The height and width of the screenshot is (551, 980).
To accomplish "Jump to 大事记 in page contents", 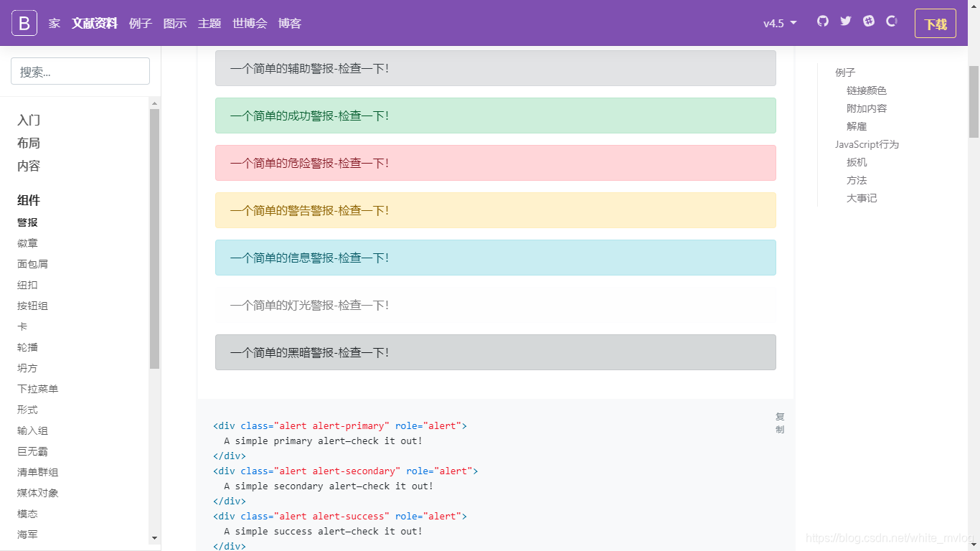I will tap(862, 198).
